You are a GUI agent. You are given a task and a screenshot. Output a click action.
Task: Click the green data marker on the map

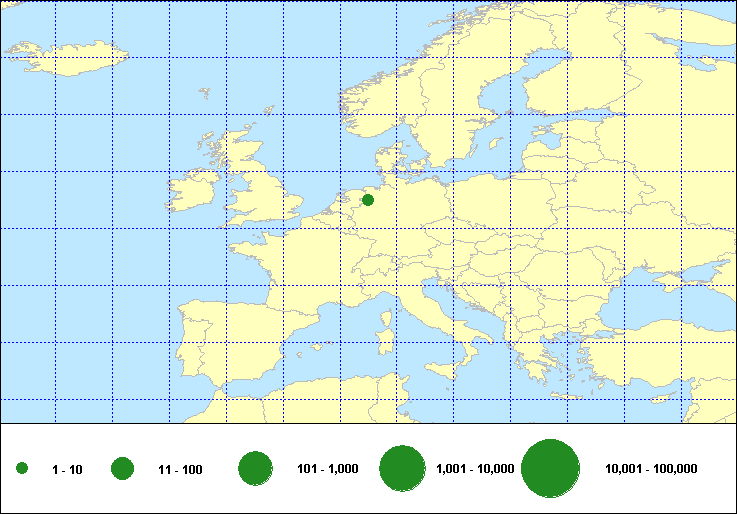(x=368, y=200)
